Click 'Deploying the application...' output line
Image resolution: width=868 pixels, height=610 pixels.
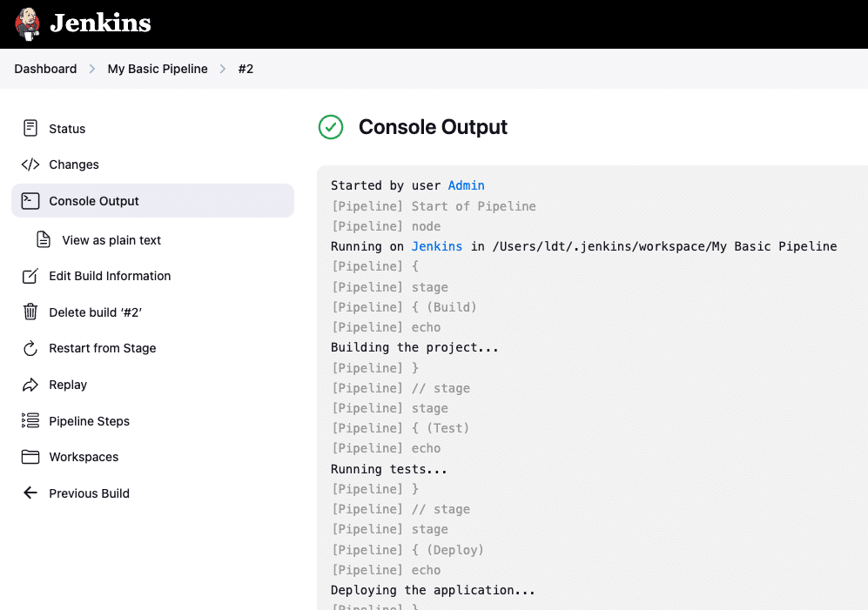[433, 590]
